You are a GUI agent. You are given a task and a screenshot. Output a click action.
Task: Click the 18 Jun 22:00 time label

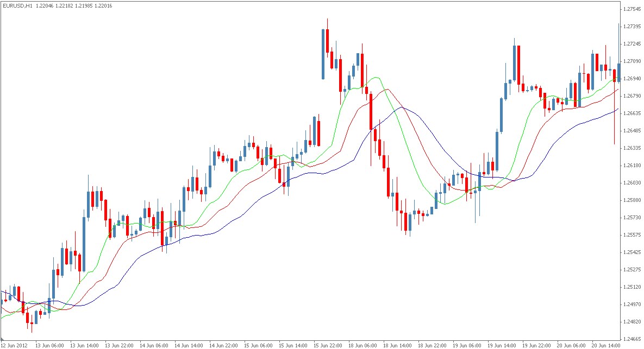(x=433, y=345)
